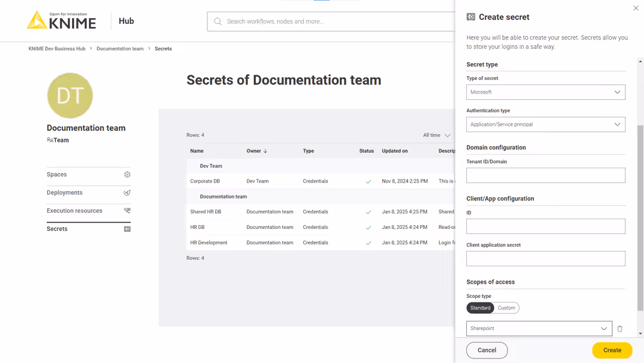Screen dimensions: 644x363
Task: Focus the Client application secret field
Action: tap(546, 259)
